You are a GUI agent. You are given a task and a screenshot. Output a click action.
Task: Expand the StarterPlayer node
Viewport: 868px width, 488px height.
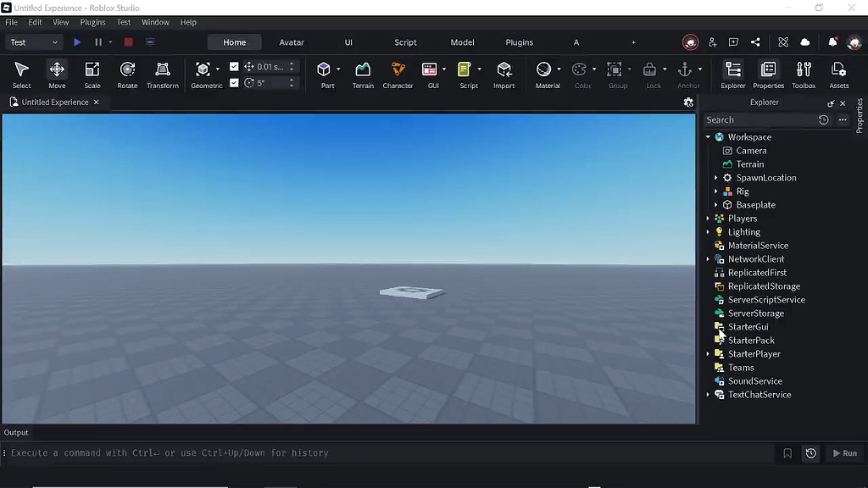[x=708, y=354]
